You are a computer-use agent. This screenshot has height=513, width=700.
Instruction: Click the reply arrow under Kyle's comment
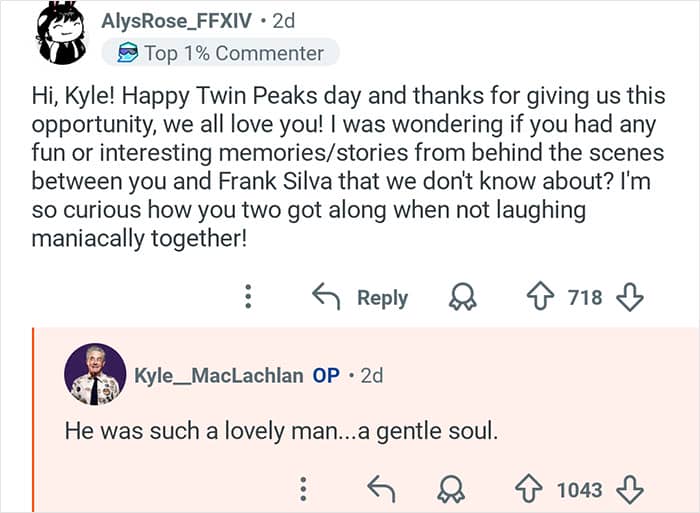[381, 489]
